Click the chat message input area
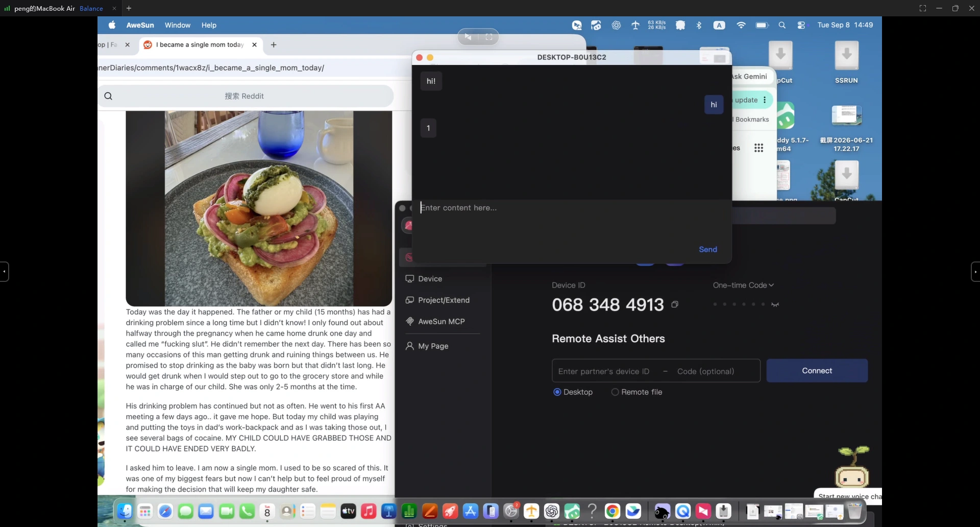This screenshot has height=527, width=980. click(572, 220)
